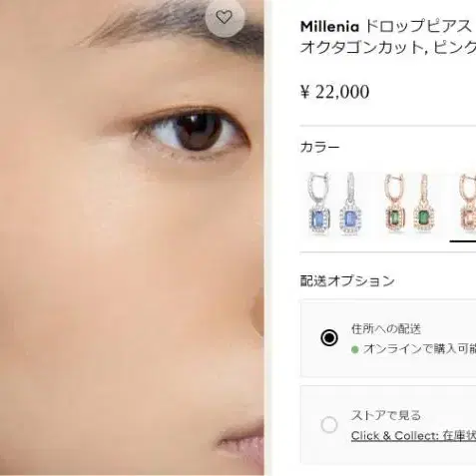Click the オンラインで購入可能 availability text
The image size is (476, 476).
pos(419,349)
